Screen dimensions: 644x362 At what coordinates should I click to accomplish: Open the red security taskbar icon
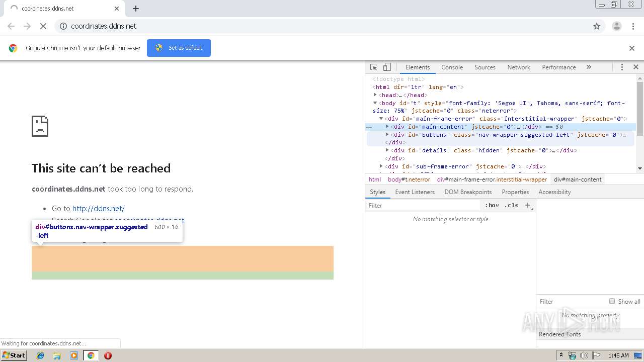click(108, 355)
